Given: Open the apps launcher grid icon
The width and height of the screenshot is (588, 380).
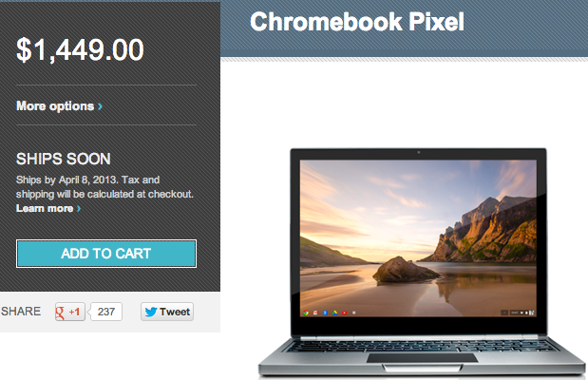Looking at the screenshot, I should coord(354,313).
